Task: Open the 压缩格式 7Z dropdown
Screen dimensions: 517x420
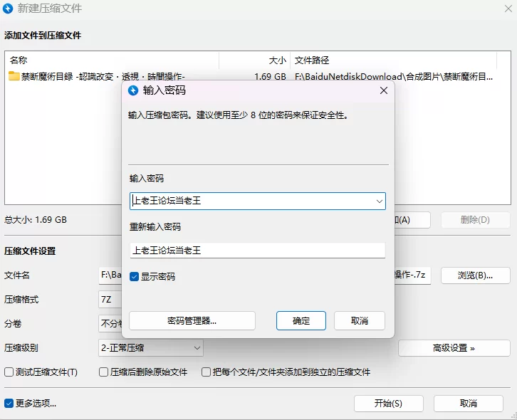Action: (x=110, y=300)
